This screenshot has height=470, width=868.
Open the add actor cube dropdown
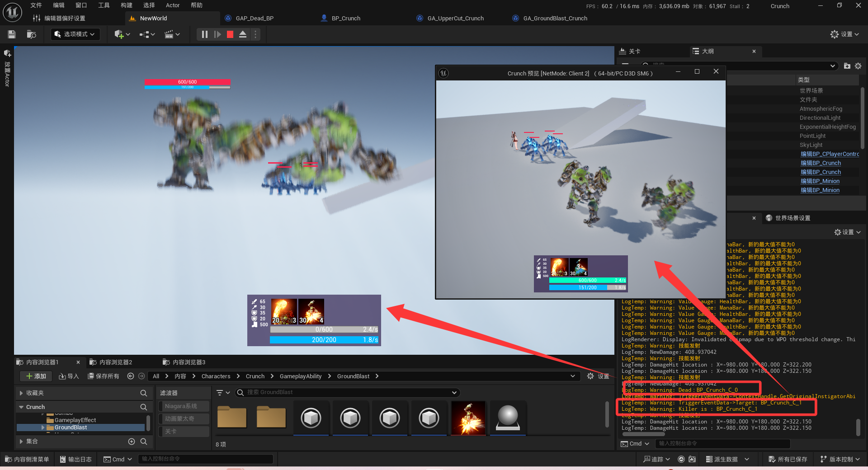point(122,34)
